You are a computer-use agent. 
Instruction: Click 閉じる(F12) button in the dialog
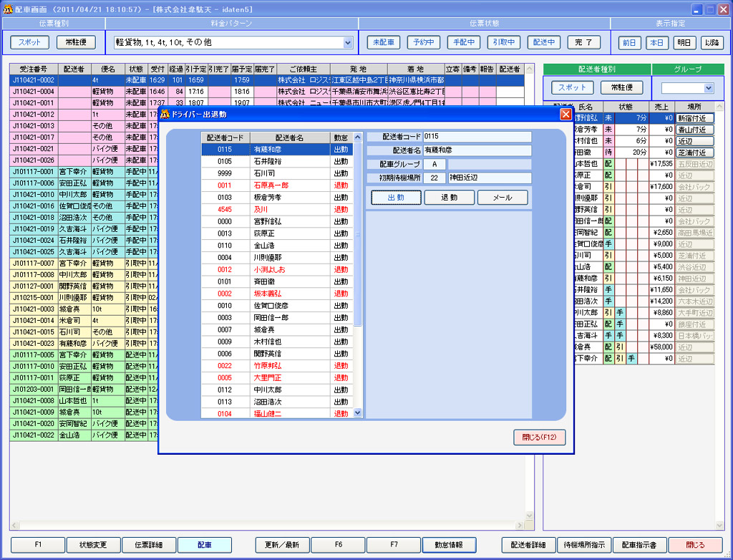tap(540, 438)
